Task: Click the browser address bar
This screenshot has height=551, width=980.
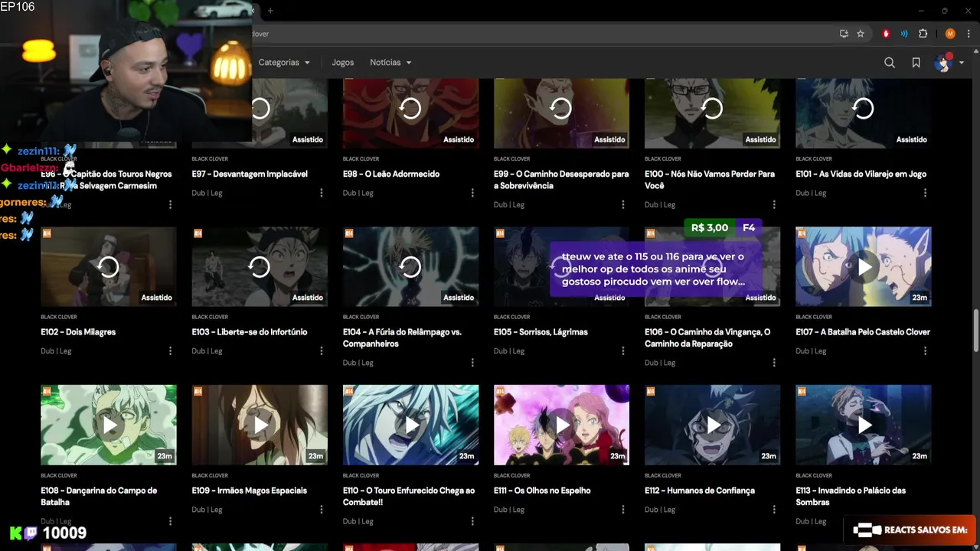Action: coord(536,34)
